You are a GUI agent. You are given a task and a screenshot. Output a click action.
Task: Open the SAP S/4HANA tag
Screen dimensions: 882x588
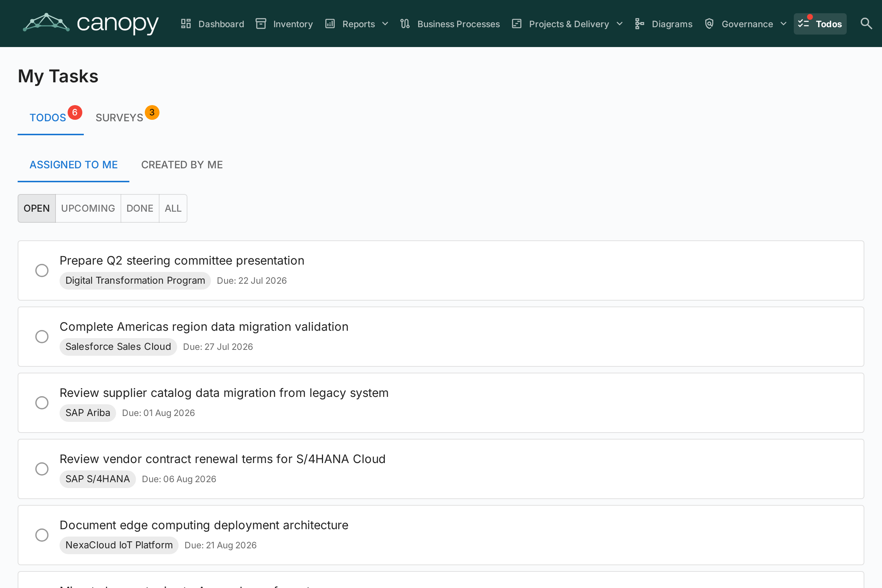(x=97, y=479)
